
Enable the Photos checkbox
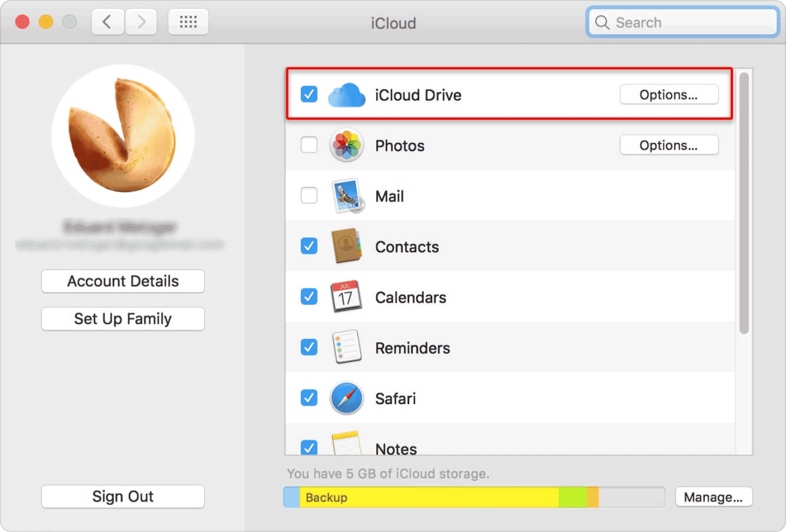point(309,145)
